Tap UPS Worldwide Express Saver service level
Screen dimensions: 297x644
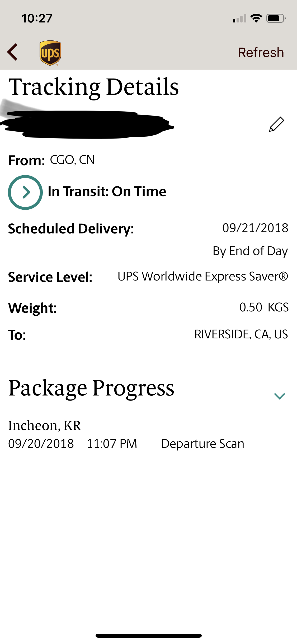[x=203, y=277]
